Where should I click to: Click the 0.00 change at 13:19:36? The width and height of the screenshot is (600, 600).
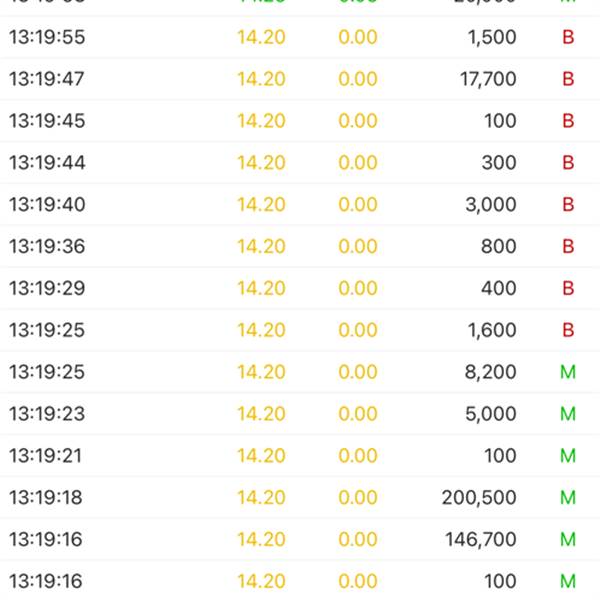click(358, 247)
